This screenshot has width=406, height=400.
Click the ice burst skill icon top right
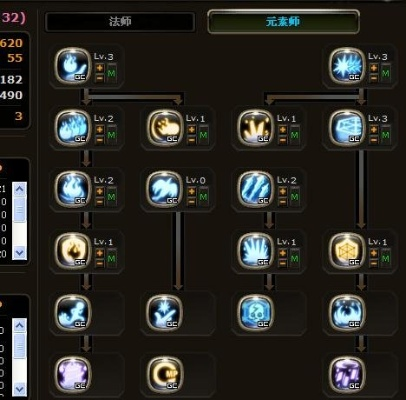pyautogui.click(x=347, y=66)
